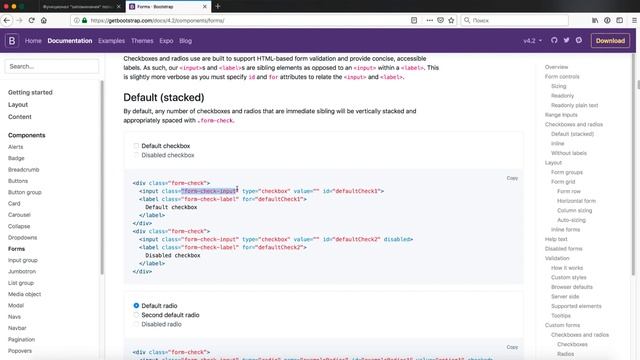This screenshot has width=640, height=360.
Task: Focus the docs Search field
Action: tap(51, 66)
